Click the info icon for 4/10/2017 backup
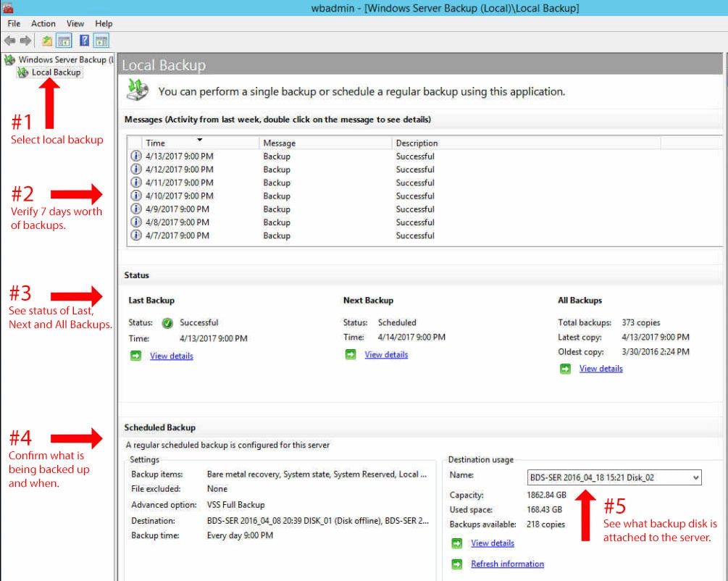This screenshot has height=581, width=728. tap(135, 196)
